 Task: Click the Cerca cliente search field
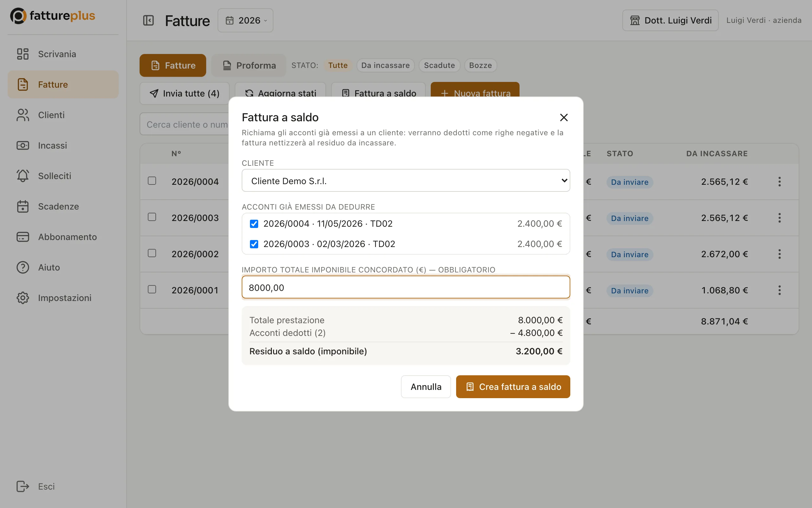click(x=184, y=124)
